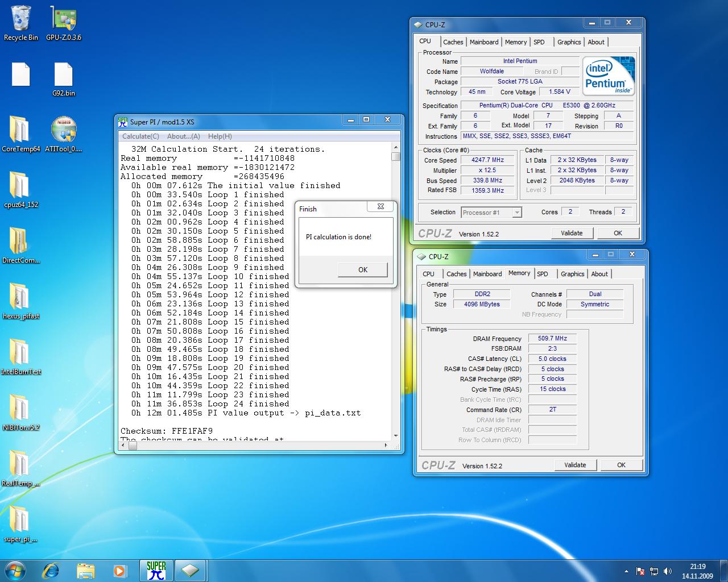Switch to Memory tab in top CPU-Z window
The image size is (728, 582).
tap(516, 42)
